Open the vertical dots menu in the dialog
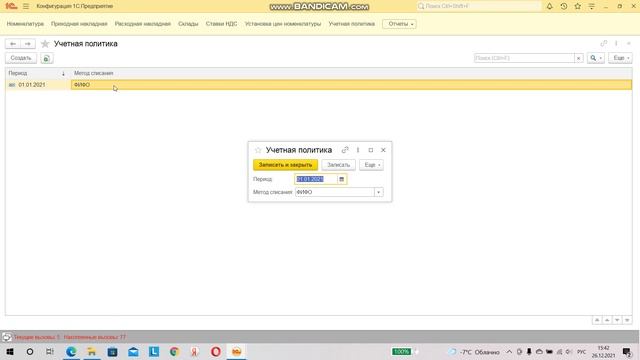Screen dimensions: 640x360 click(x=358, y=150)
